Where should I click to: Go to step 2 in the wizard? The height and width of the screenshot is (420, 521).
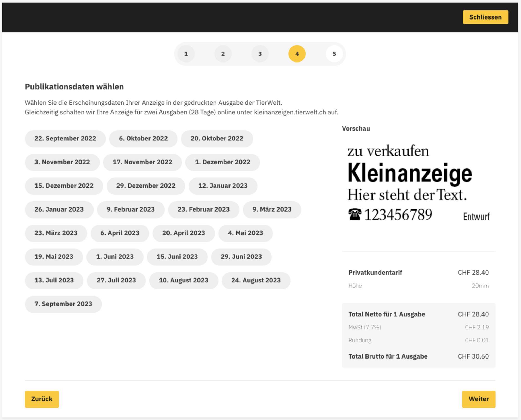(x=223, y=54)
